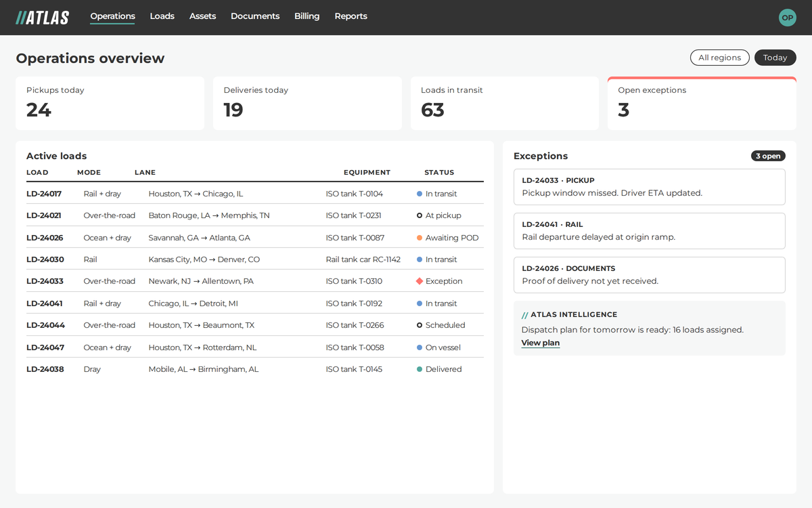This screenshot has width=812, height=508.
Task: Select load LD-24026 in Active loads
Action: click(x=45, y=238)
